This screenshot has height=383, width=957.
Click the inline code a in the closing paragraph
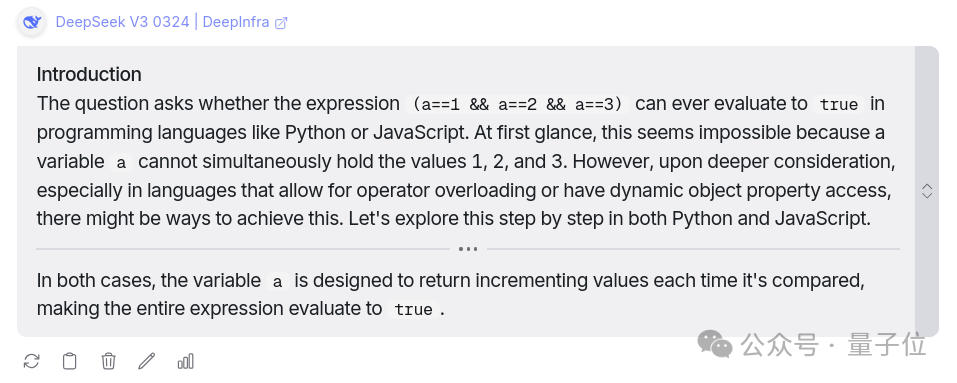pos(278,282)
